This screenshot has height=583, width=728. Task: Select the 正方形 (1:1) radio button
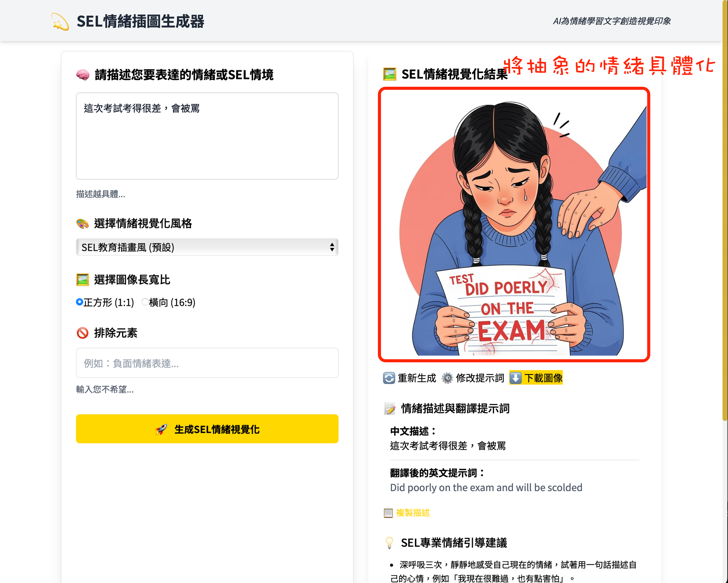pos(80,302)
